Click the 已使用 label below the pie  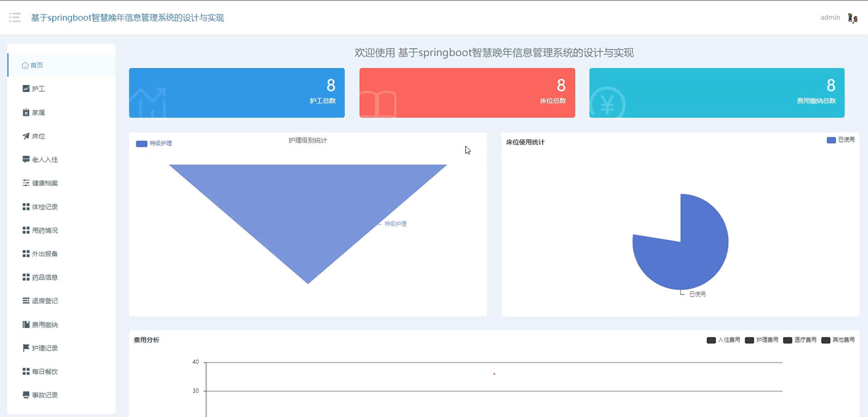pos(697,294)
